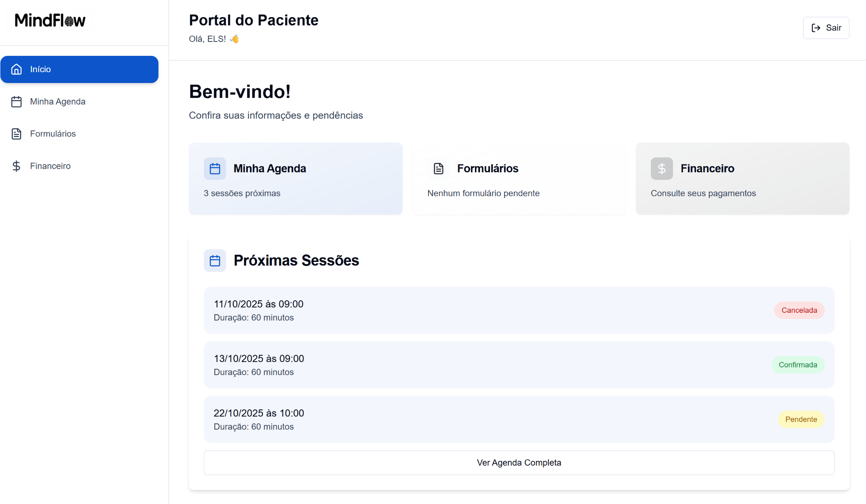Click the session scheduled 11/10/2025 às 09:00
866x504 pixels.
point(519,310)
